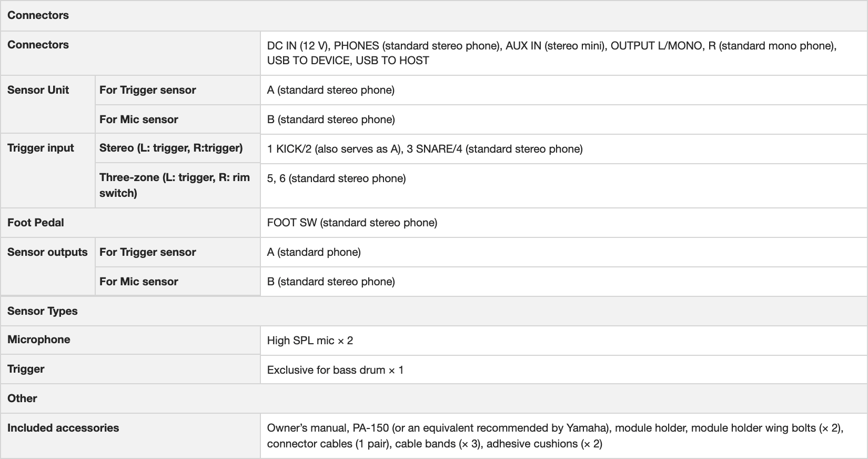
Task: Select the Foot Pedal row label
Action: coord(36,223)
